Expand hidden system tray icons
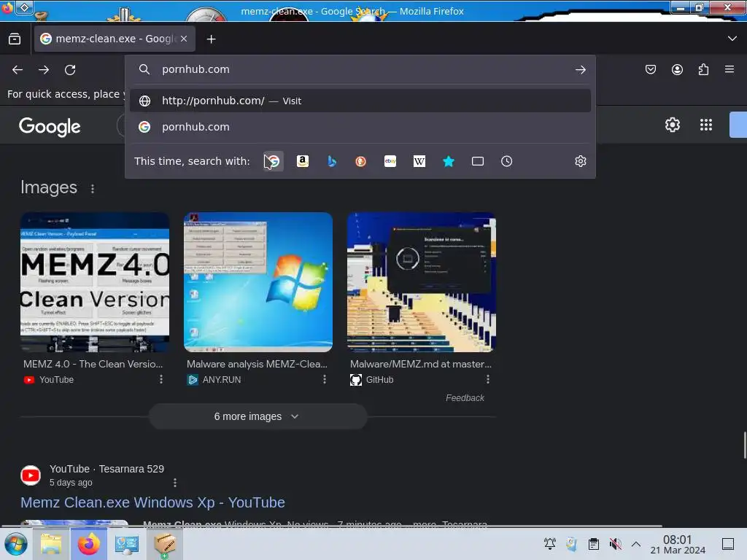747x560 pixels. point(636,544)
